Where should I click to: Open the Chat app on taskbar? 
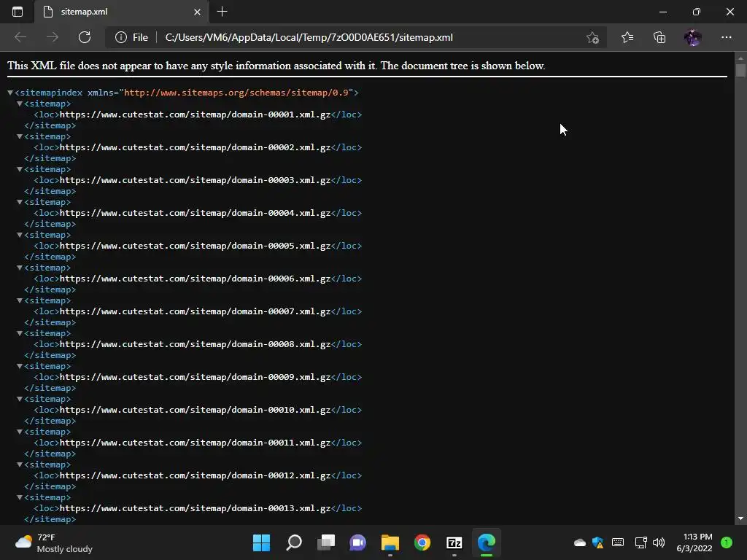coord(357,542)
